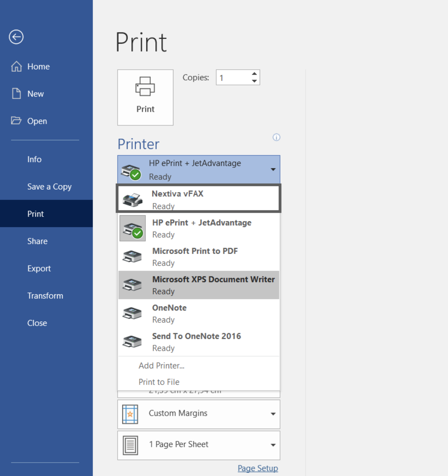This screenshot has height=476, width=448.
Task: Open the Page Setup link
Action: (258, 468)
